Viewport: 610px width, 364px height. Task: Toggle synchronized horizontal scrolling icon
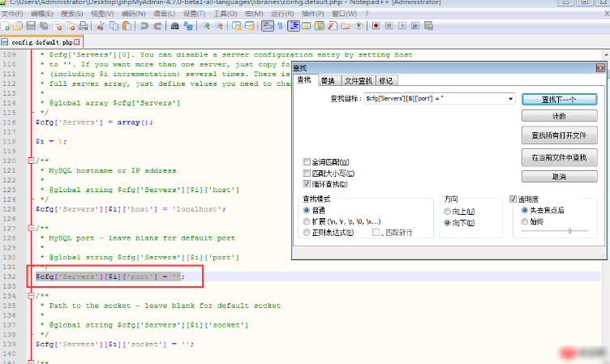coord(250,26)
